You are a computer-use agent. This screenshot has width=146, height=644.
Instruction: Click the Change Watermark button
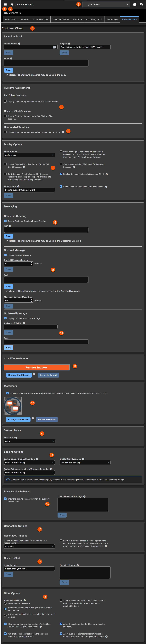[x=18, y=420]
